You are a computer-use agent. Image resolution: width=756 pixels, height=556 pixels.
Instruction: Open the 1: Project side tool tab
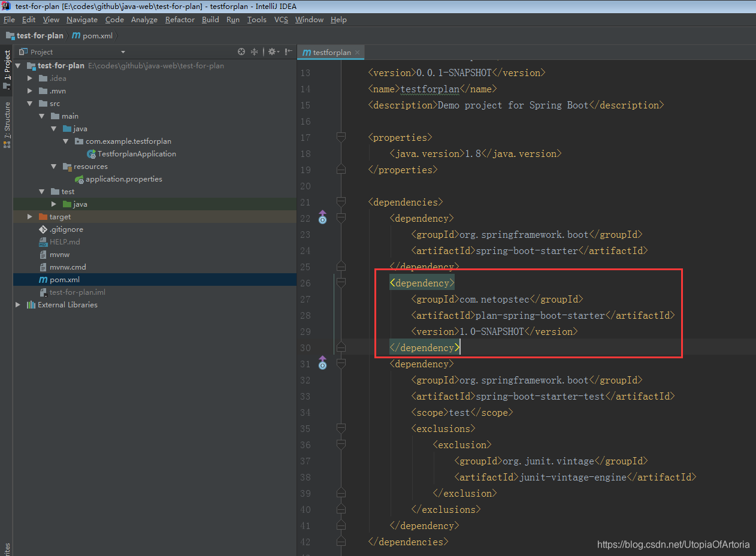(x=7, y=69)
